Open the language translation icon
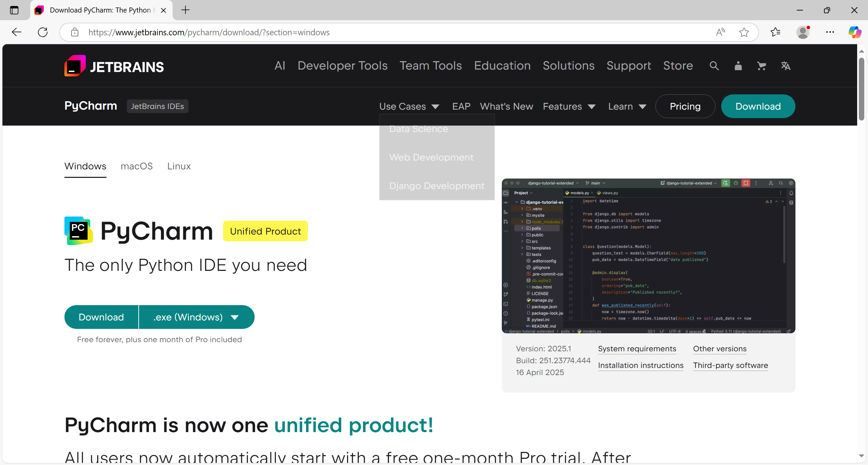The image size is (868, 465). [x=786, y=66]
